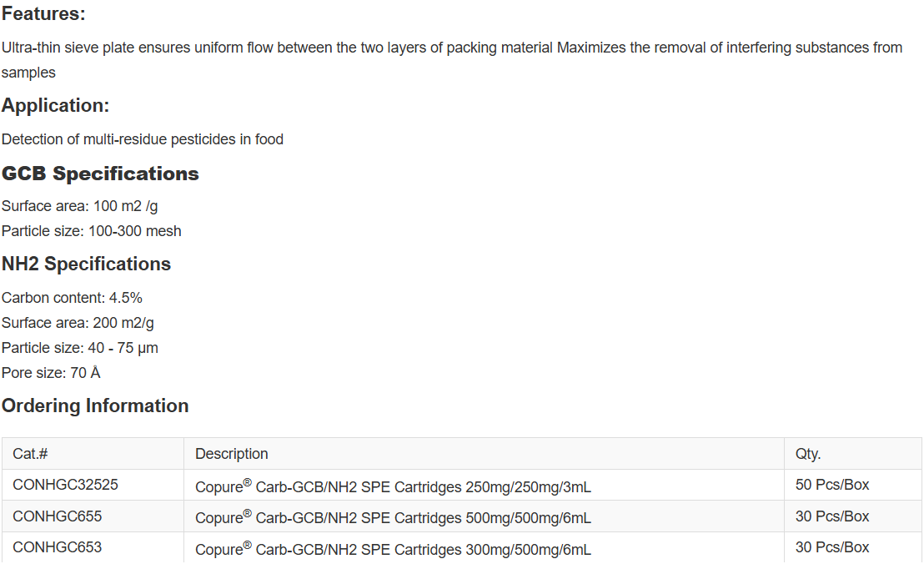Click the Ordering Information heading
The width and height of the screenshot is (924, 564).
tap(95, 406)
